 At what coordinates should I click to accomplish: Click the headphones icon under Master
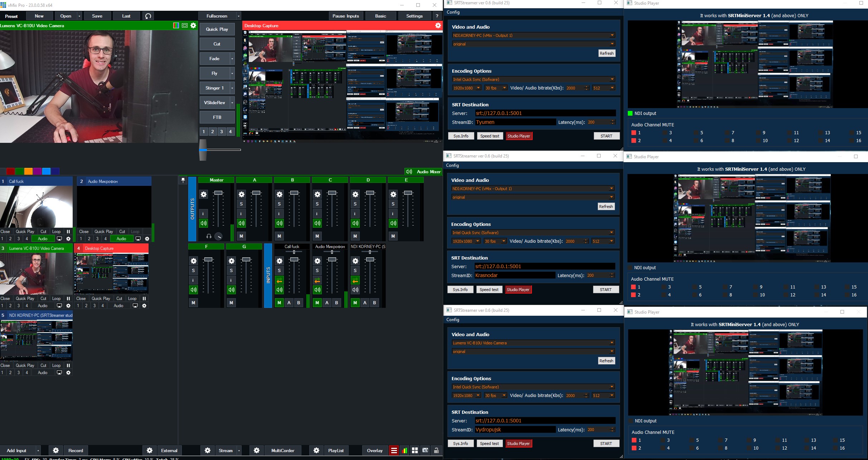(x=209, y=236)
